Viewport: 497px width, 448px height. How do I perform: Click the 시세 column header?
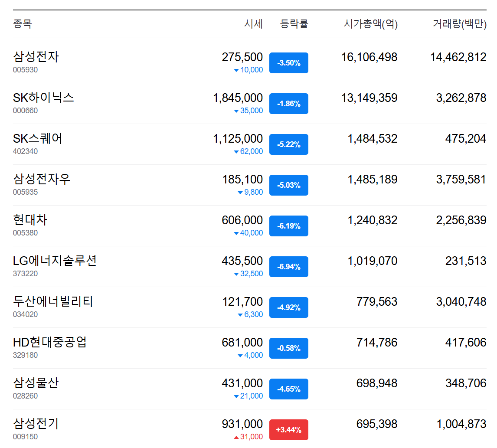click(x=253, y=24)
